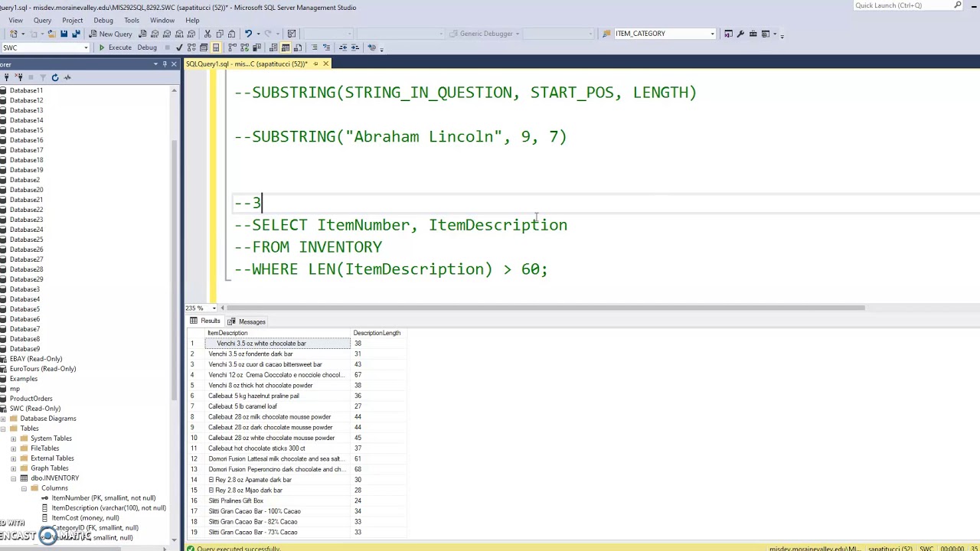Select the EuroTours (Read-Only) database
This screenshot has width=980, height=551.
click(x=43, y=369)
